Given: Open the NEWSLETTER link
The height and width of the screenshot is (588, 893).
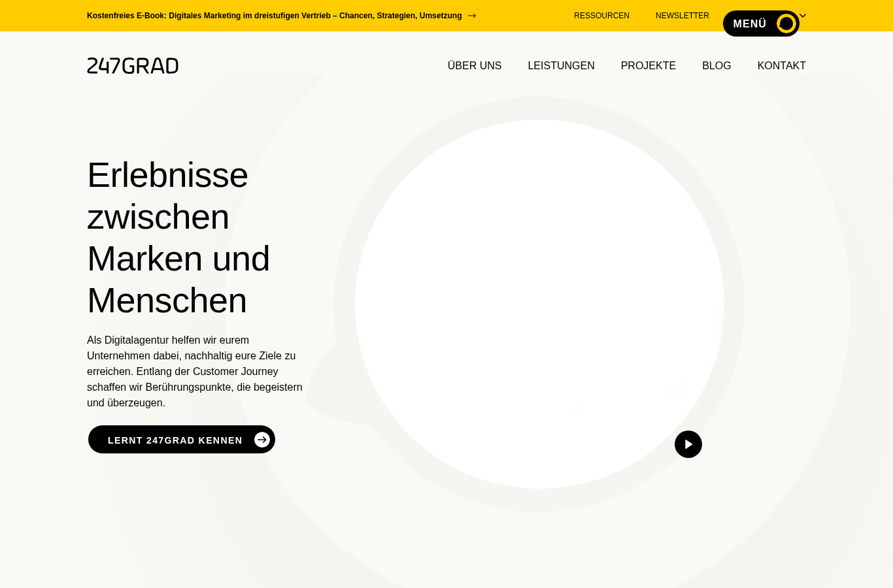Looking at the screenshot, I should pos(682,16).
